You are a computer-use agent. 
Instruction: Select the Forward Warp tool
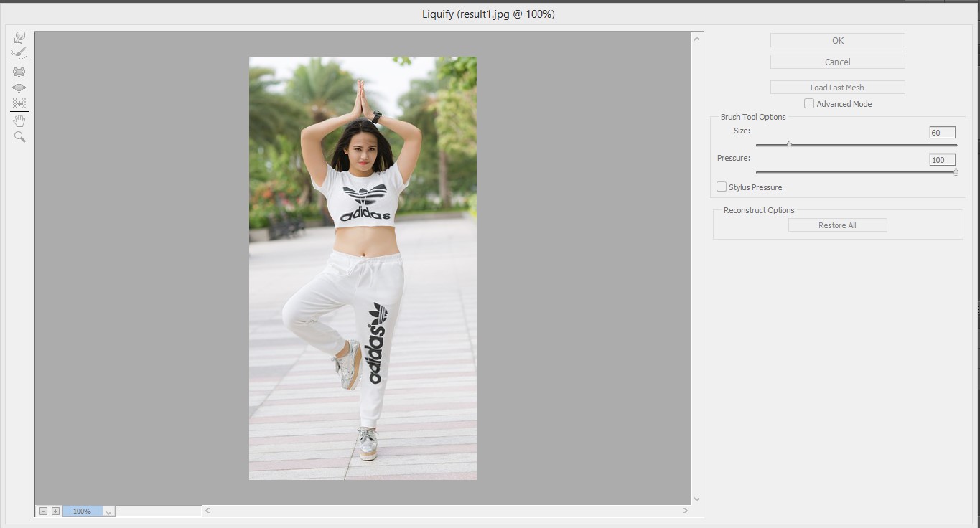(19, 37)
